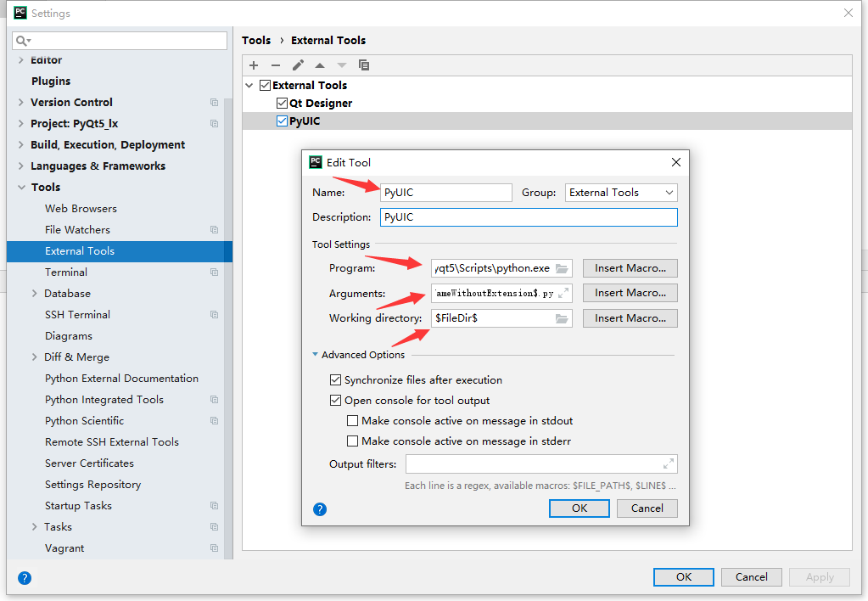868x601 pixels.
Task: Open the File Watchers settings page
Action: point(77,230)
